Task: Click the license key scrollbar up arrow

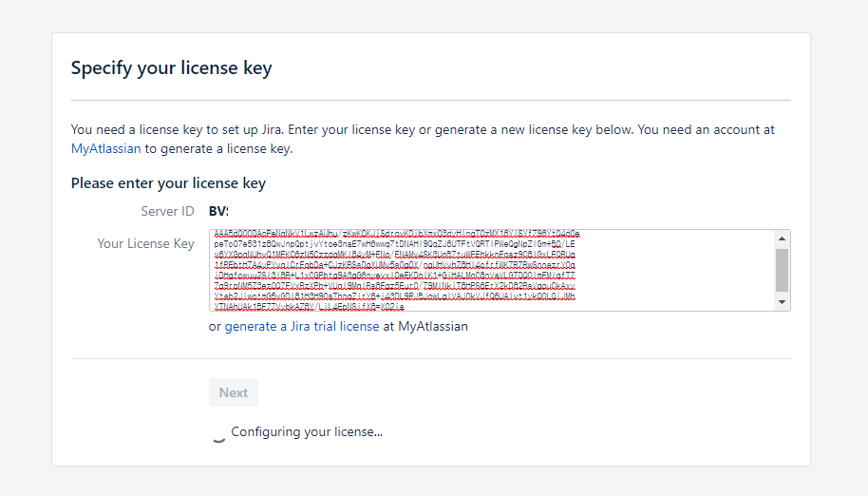Action: tap(782, 238)
